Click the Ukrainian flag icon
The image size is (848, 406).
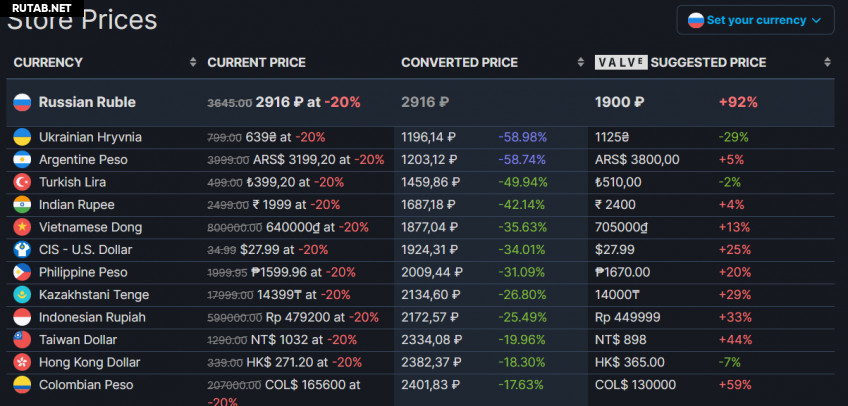pyautogui.click(x=21, y=137)
